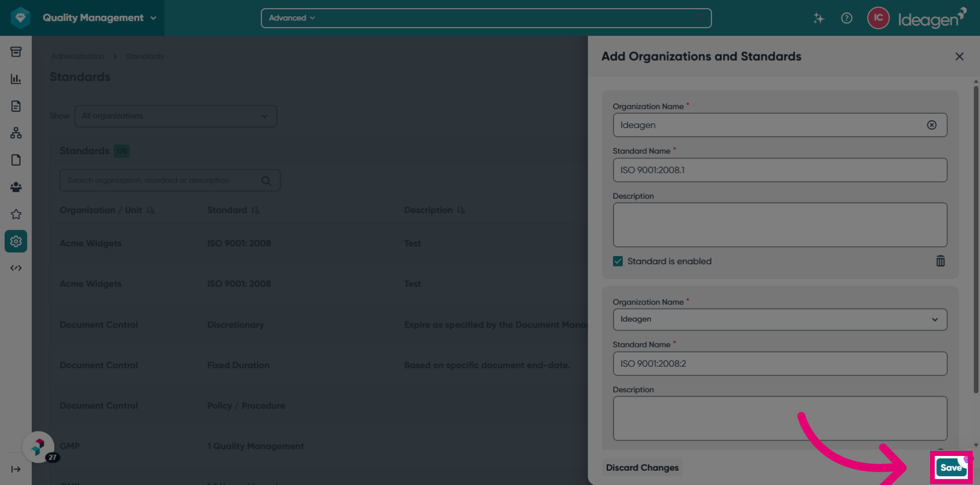Open the All organizations filter dropdown
Viewport: 980px width, 485px height.
click(x=176, y=116)
